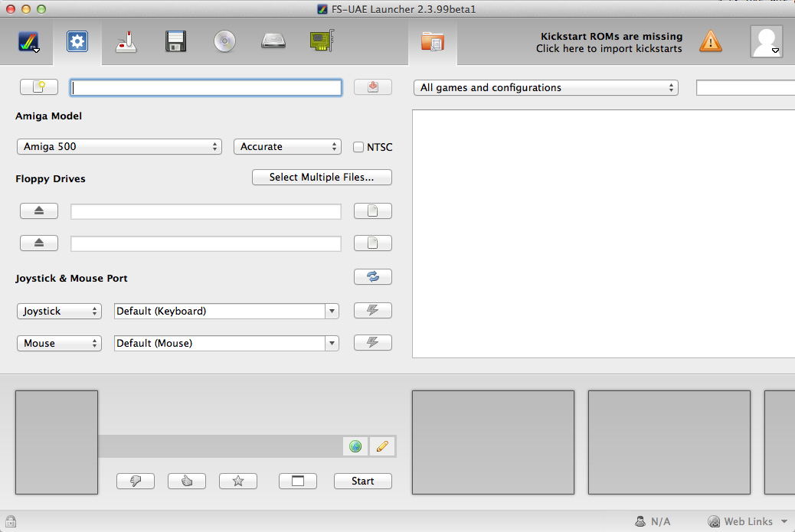Open the hard drives tab

pos(273,41)
